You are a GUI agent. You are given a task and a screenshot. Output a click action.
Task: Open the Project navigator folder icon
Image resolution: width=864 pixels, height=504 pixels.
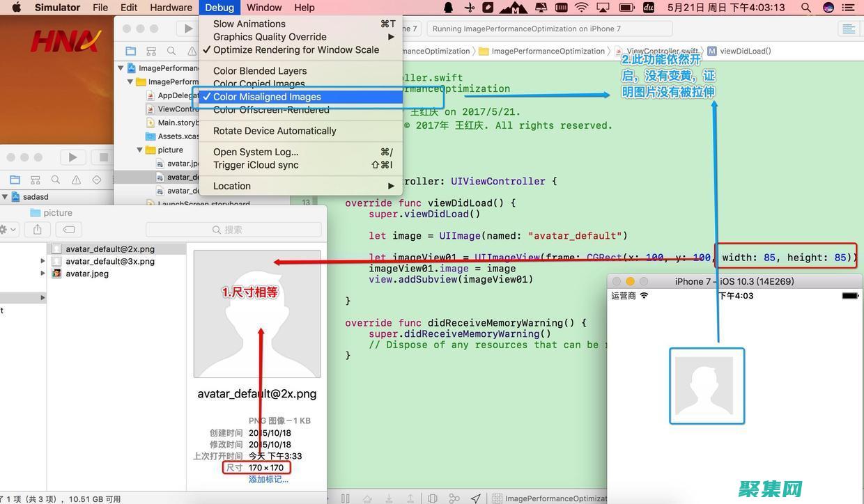pyautogui.click(x=130, y=50)
